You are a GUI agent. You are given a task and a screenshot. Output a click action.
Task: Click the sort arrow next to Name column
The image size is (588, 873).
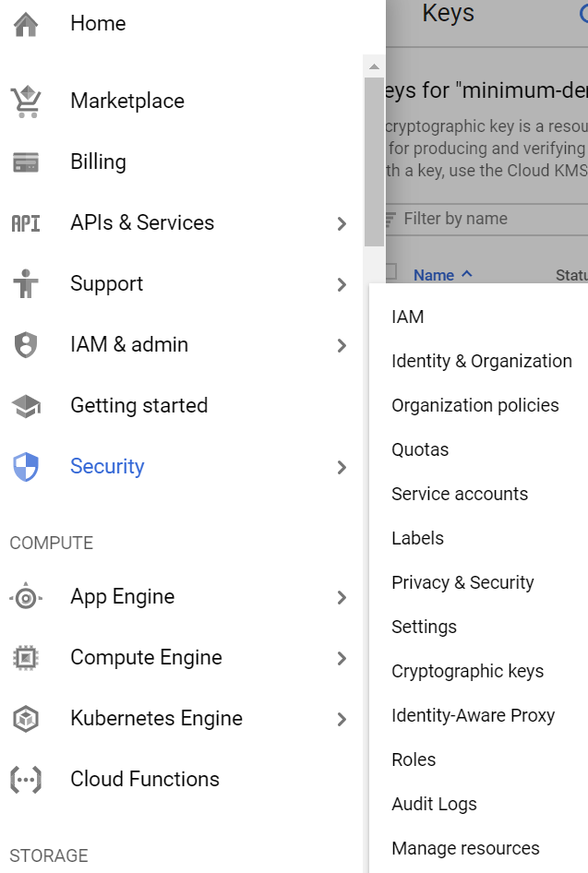(x=466, y=274)
